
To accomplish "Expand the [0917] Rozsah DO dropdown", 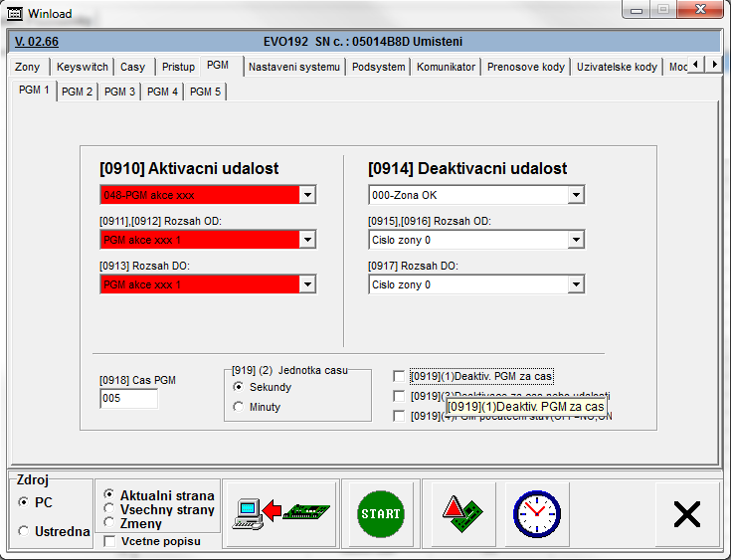I will (x=575, y=284).
